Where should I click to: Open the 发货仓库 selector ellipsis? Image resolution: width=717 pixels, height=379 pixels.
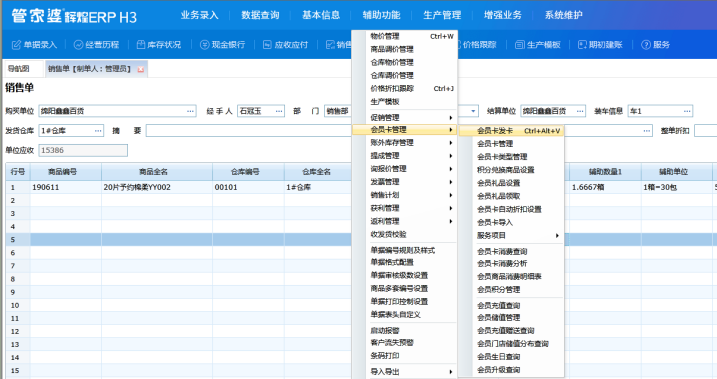[98, 131]
